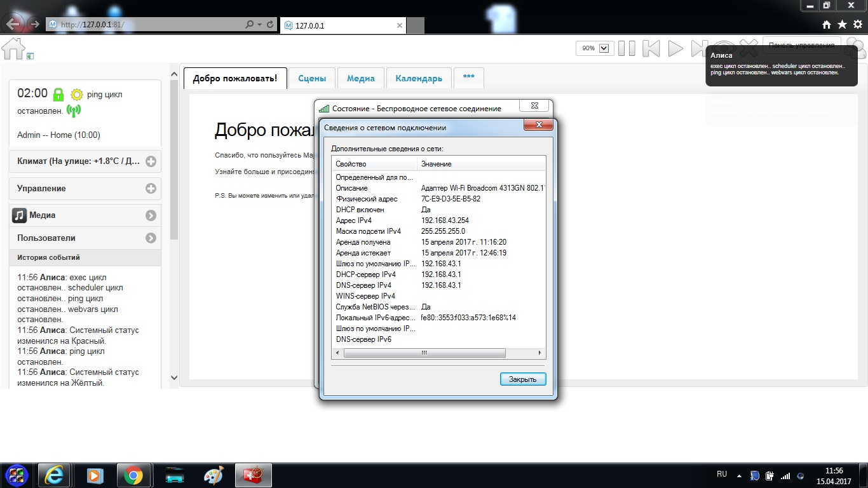
Task: Switch to the Сцены tab
Action: pos(312,79)
